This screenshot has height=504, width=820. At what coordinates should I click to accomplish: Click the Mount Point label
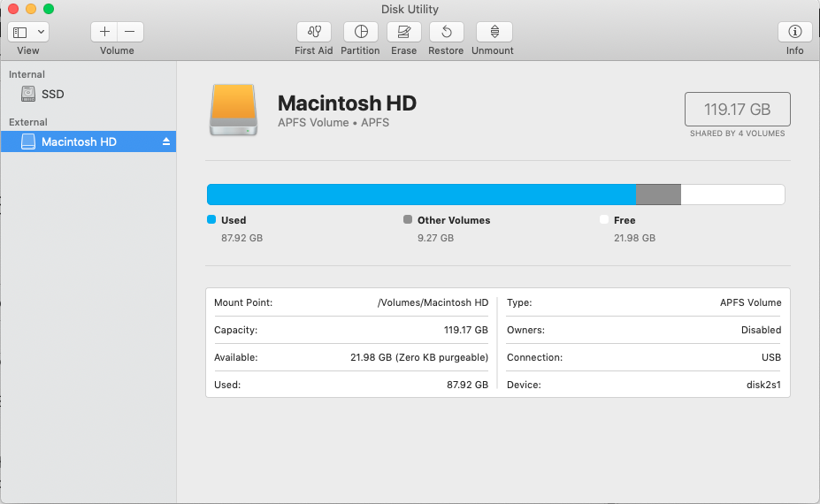243,302
